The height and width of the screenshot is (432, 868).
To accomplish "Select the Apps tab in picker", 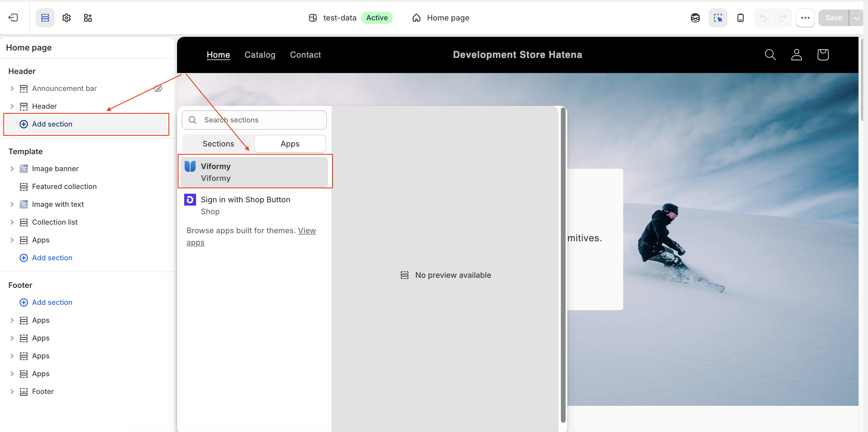I will (x=290, y=144).
